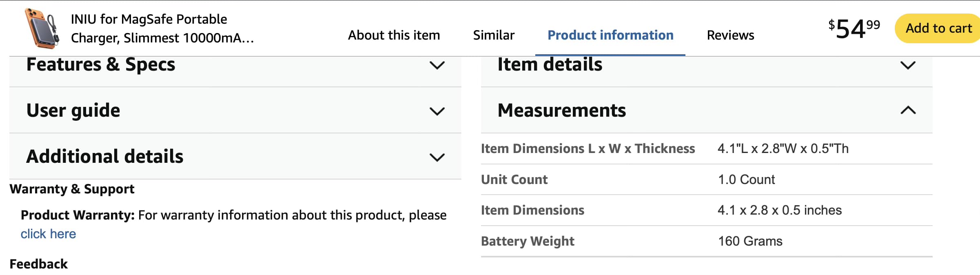Click the Features & Specs heading

101,64
